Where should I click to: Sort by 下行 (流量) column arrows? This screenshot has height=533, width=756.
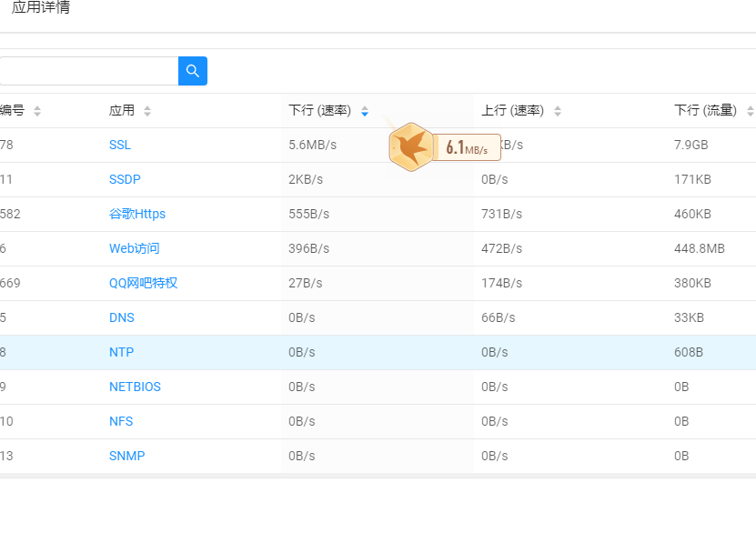750,111
